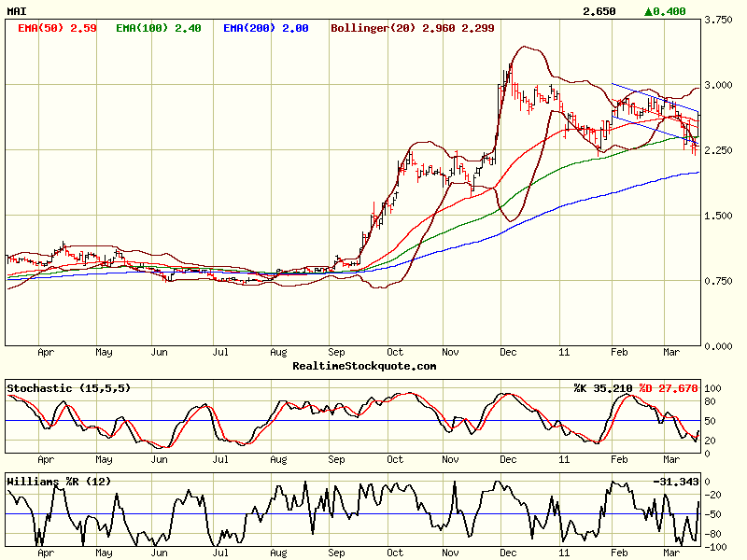Viewport: 747px width, 560px height.
Task: Click Dec on the price chart axis
Action: [x=508, y=353]
